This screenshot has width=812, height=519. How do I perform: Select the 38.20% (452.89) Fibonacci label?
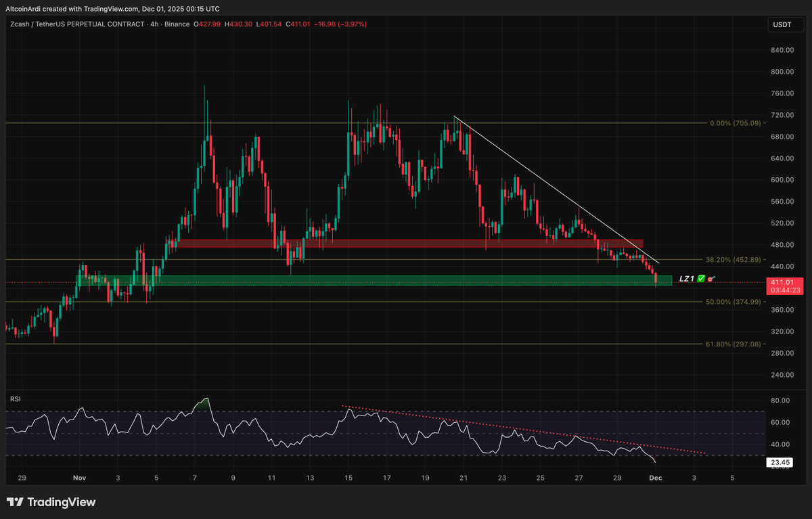(x=733, y=259)
